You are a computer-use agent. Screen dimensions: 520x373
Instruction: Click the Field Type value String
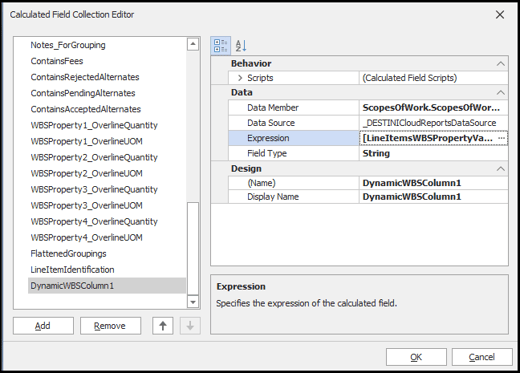pyautogui.click(x=433, y=153)
